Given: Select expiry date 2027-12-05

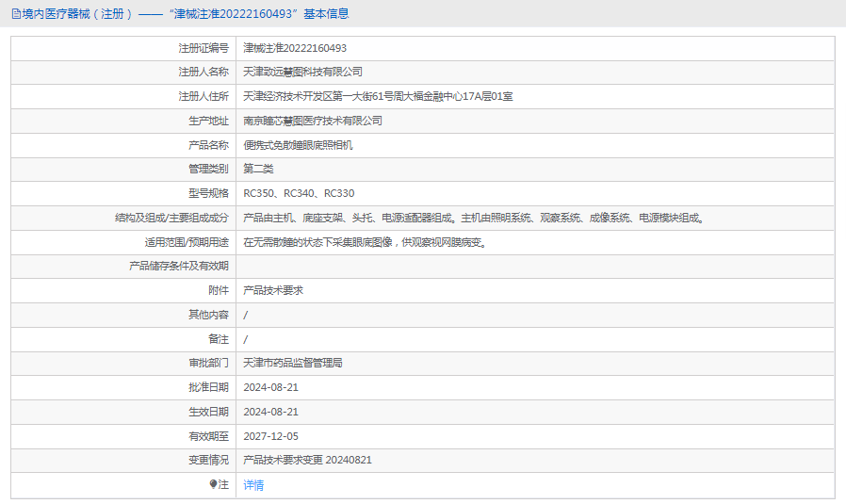Looking at the screenshot, I should tap(270, 436).
